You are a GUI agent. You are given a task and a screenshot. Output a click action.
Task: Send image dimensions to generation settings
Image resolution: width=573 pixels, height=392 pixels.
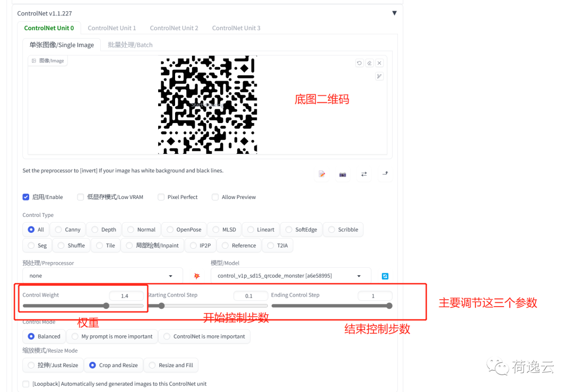pyautogui.click(x=384, y=174)
